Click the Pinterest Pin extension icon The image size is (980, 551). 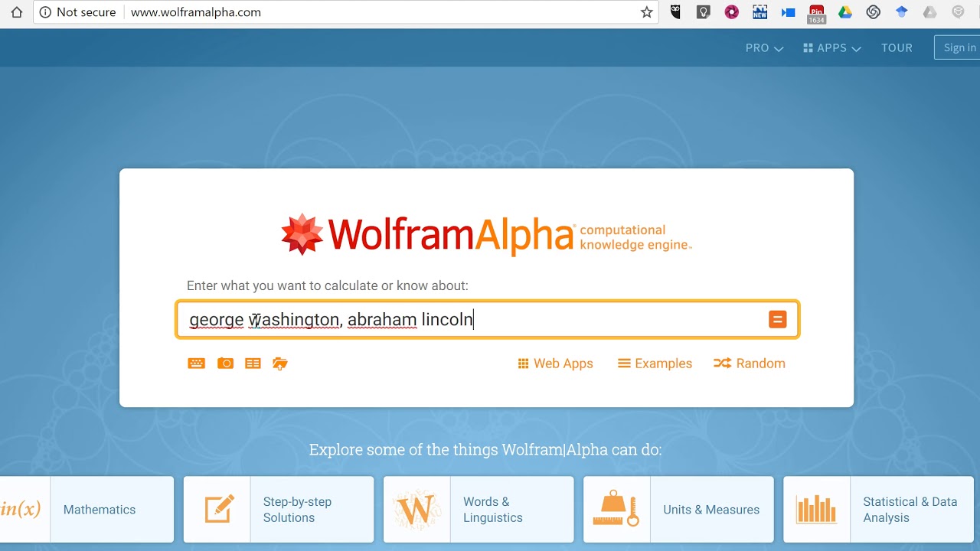pos(817,14)
